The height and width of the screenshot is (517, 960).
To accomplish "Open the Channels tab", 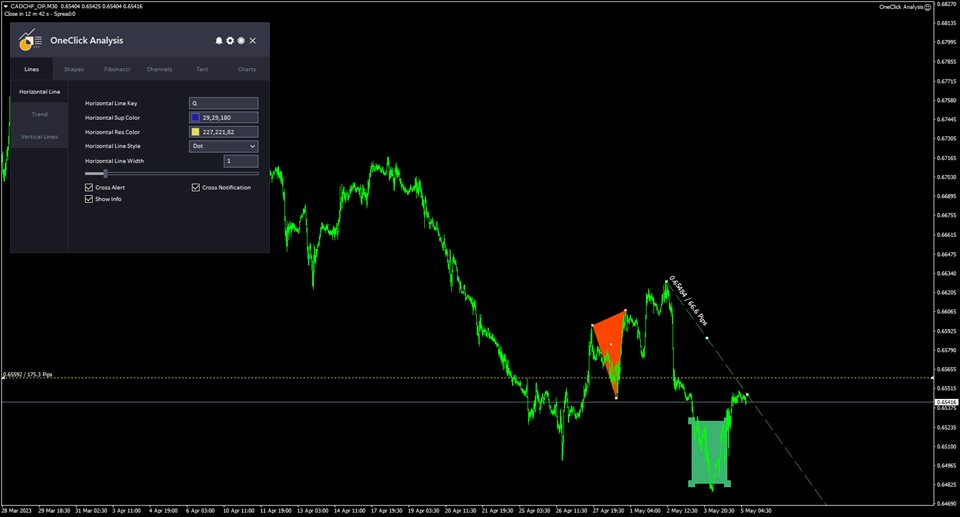I will 159,69.
